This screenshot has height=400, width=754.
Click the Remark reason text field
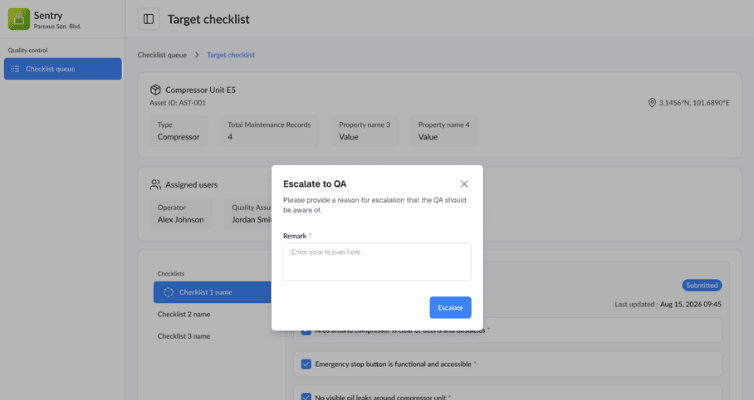coord(377,262)
